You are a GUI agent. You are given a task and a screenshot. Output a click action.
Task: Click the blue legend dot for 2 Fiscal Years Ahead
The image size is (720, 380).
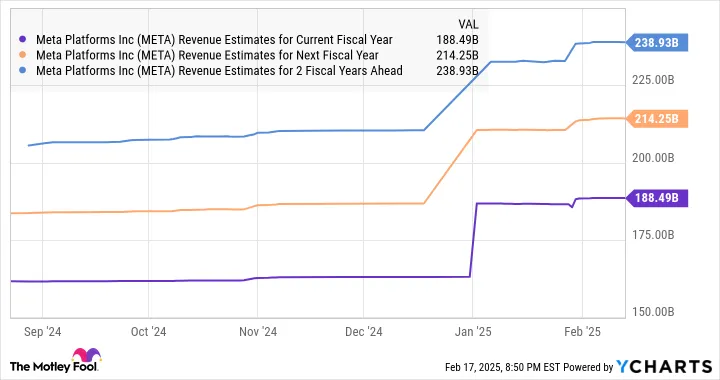pos(22,71)
